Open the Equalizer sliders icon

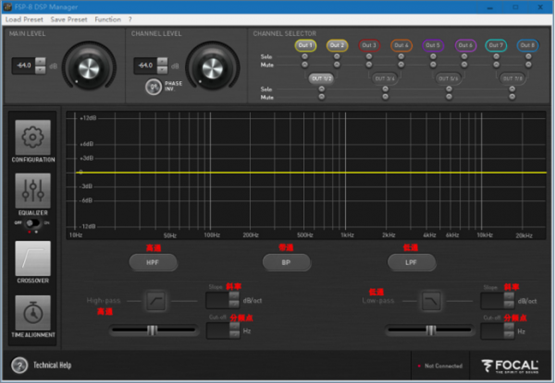pos(33,190)
